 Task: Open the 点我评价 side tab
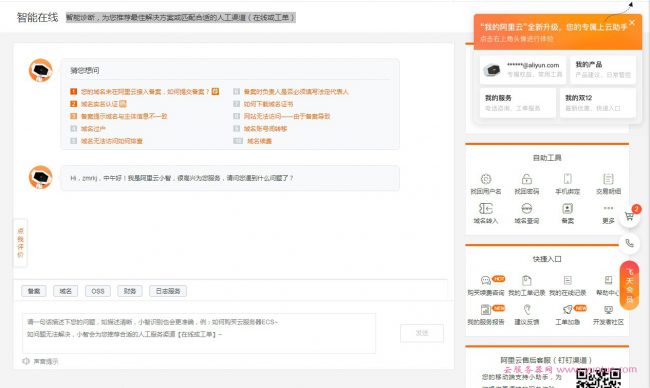20,242
